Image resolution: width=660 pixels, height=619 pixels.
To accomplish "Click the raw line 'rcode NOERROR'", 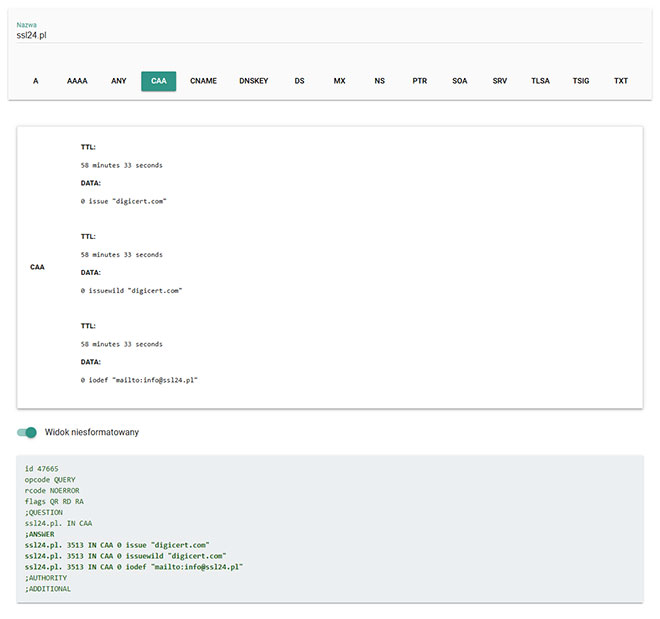I will click(x=52, y=491).
